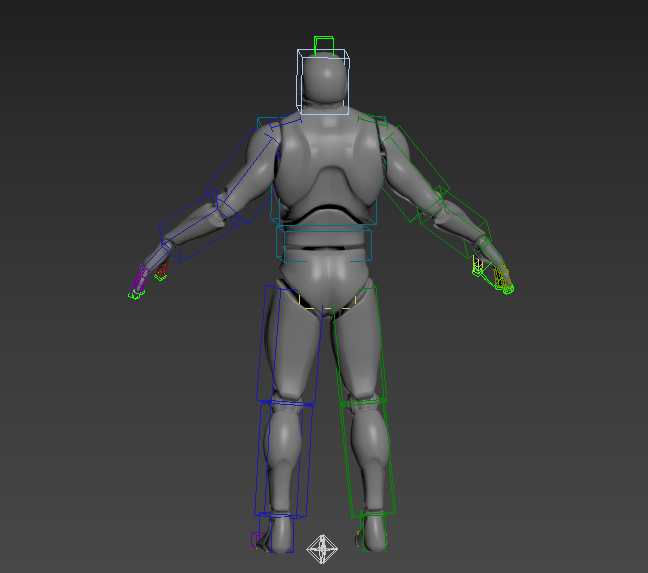Select the bright green nub box above head
648x573 pixels.
pyautogui.click(x=324, y=46)
